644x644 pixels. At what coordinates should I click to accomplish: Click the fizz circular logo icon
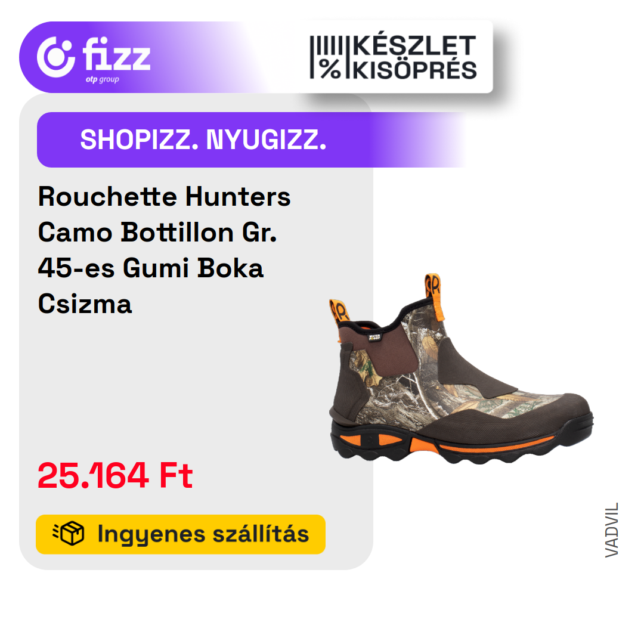[x=56, y=57]
